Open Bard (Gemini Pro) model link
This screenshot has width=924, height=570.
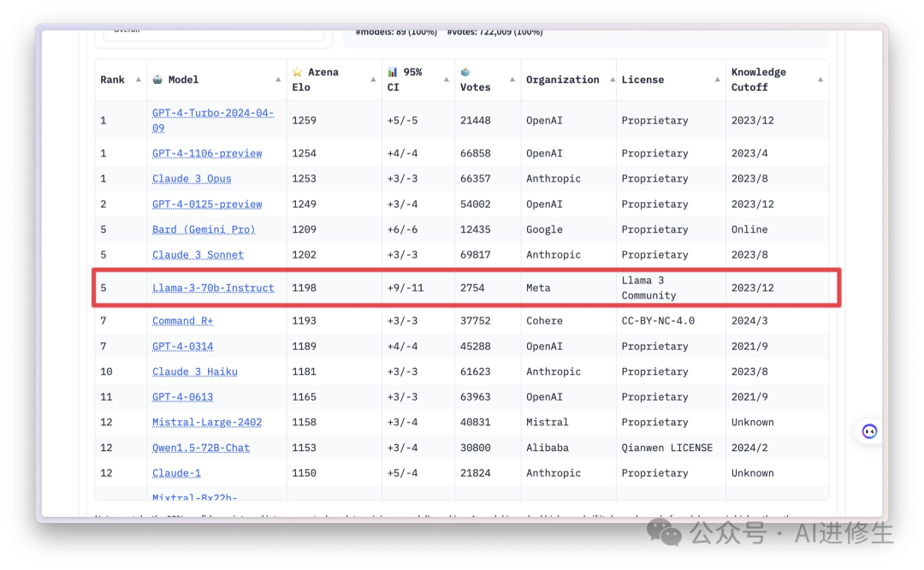point(204,229)
